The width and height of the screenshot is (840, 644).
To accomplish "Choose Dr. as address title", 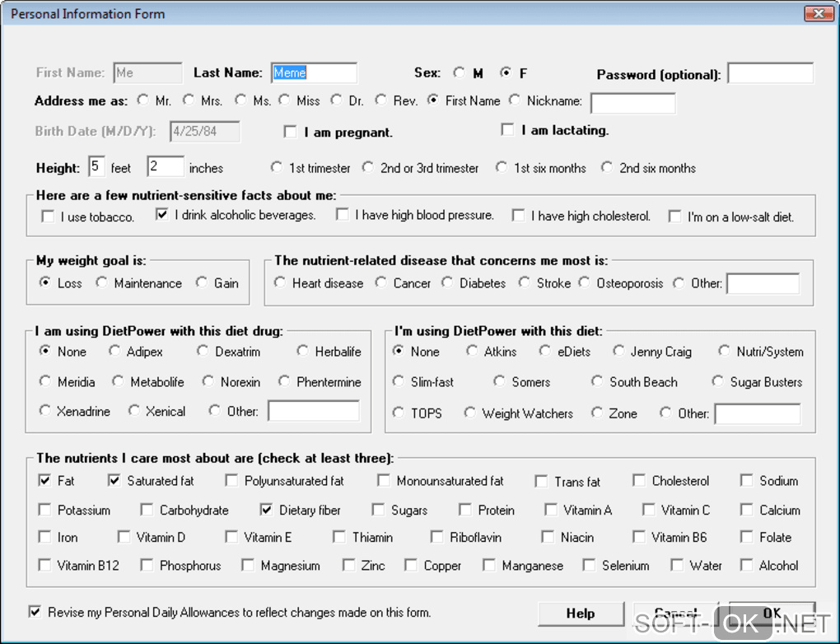I will [x=337, y=100].
